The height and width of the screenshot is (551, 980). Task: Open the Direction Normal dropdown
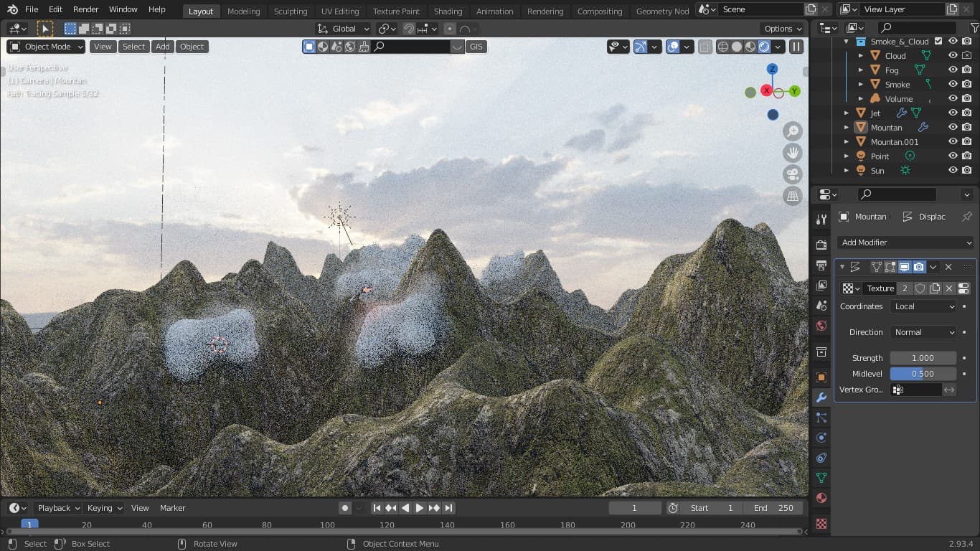(923, 332)
